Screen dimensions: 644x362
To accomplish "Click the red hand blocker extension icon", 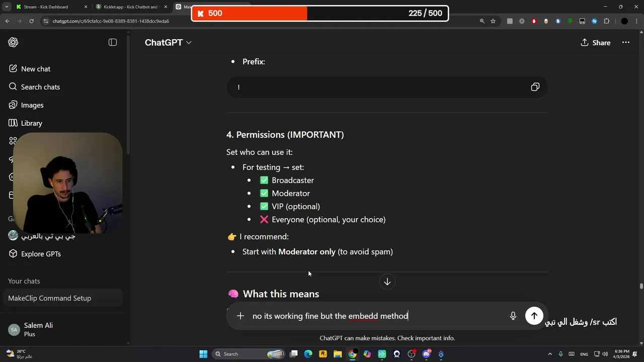I will (534, 21).
